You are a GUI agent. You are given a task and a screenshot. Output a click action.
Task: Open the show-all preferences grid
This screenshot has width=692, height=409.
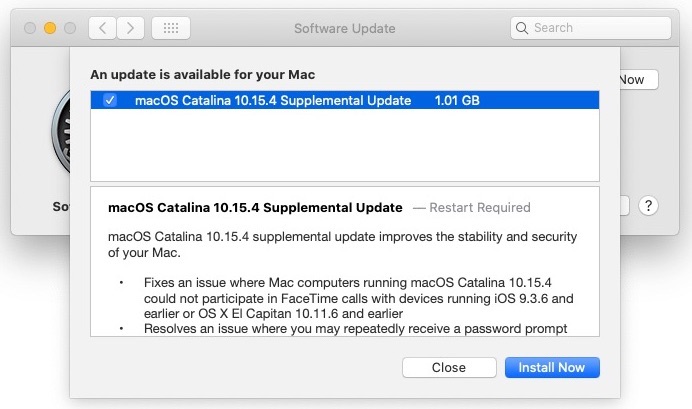[171, 28]
